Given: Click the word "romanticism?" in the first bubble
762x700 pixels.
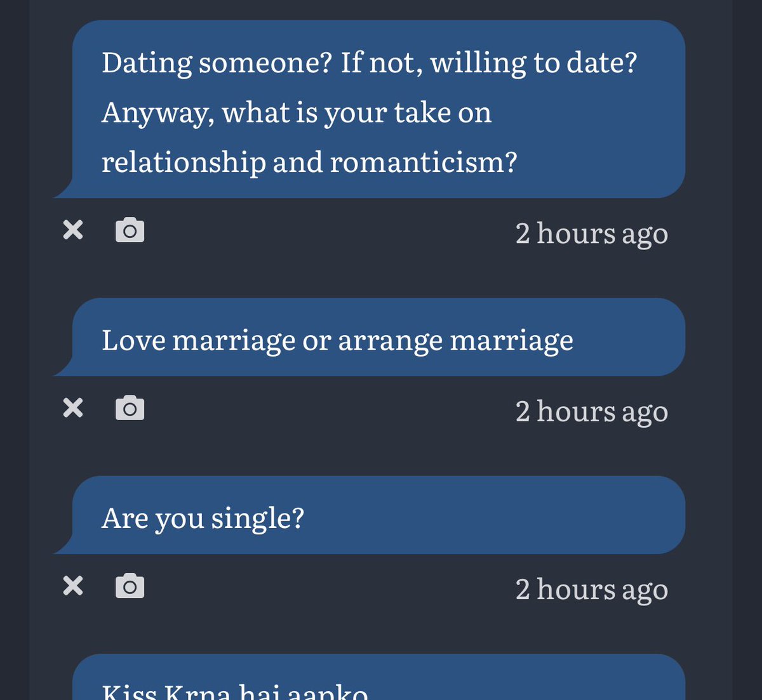Looking at the screenshot, I should 424,162.
